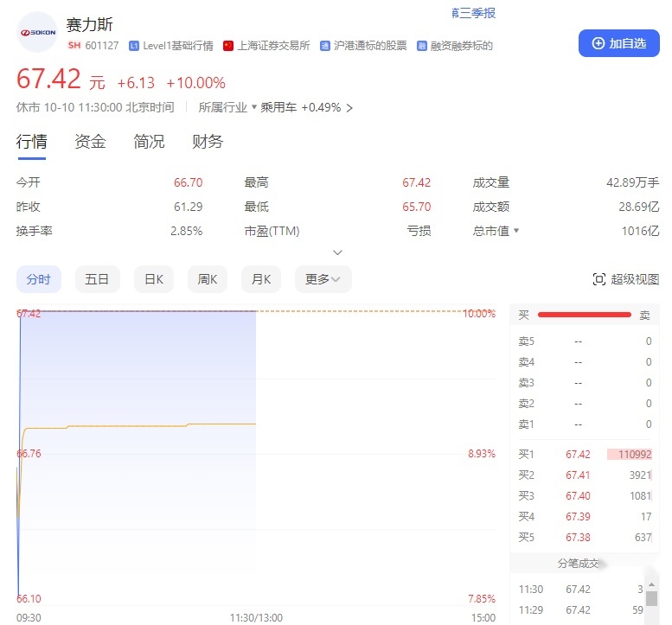
Task: Click the 今开 value 66.70
Action: point(188,182)
